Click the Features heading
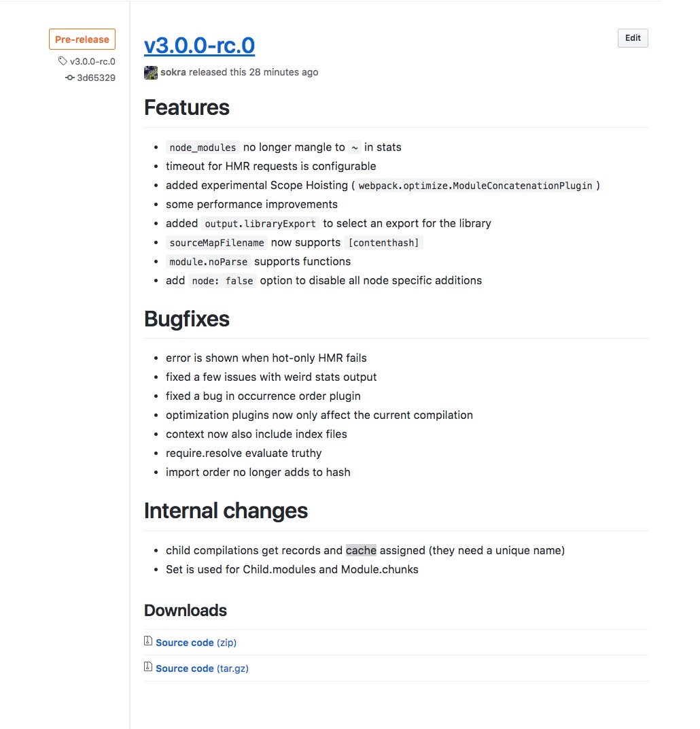Viewport: 700px width, 729px height. coord(187,107)
